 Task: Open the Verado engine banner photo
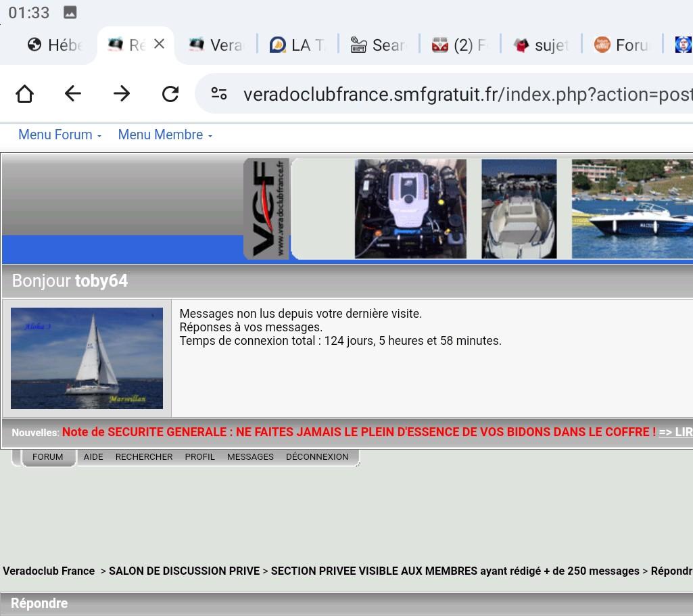coord(410,208)
